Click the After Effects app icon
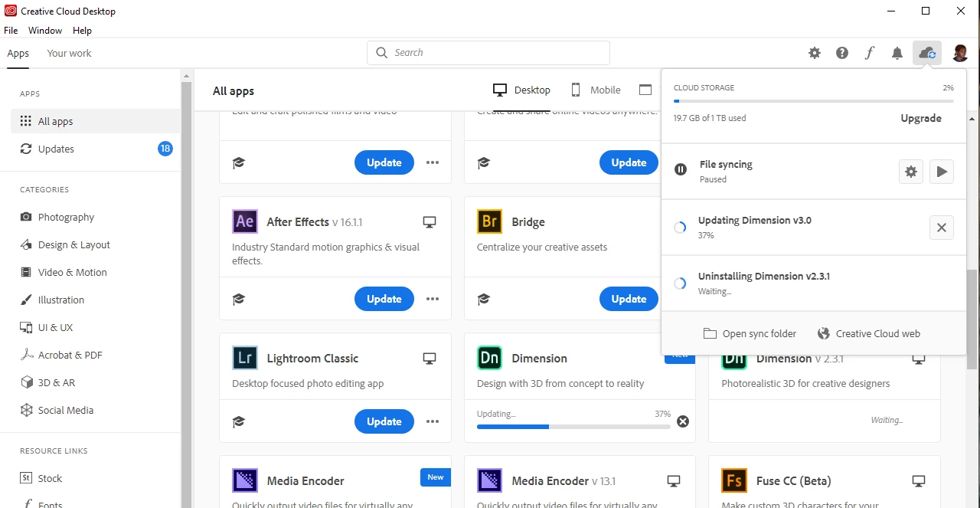This screenshot has height=508, width=980. point(245,221)
